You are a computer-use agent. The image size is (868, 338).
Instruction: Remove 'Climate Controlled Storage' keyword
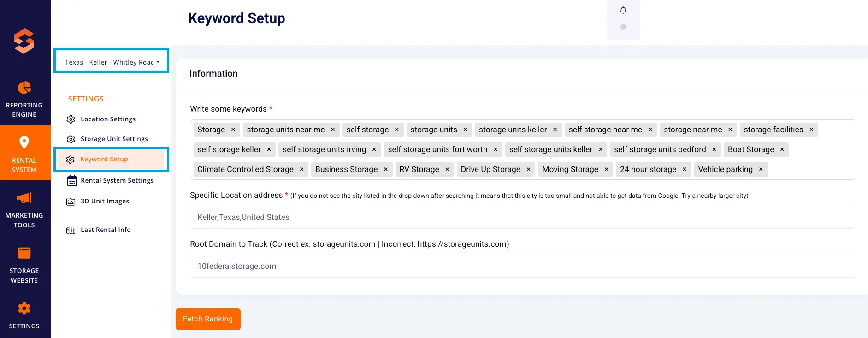tap(301, 169)
